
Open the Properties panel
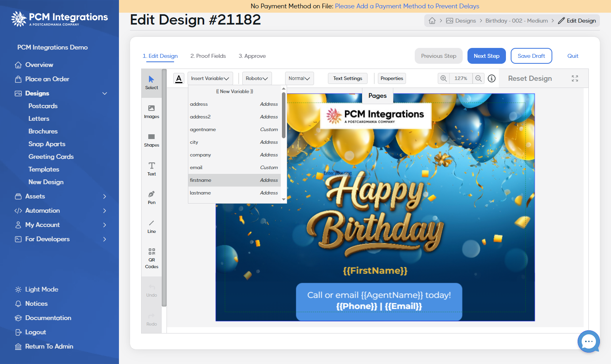click(x=392, y=78)
